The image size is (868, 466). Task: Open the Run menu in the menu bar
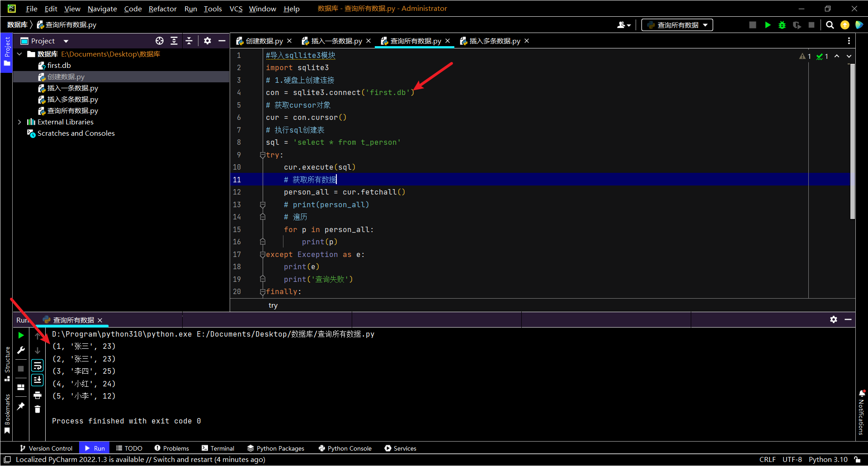click(x=190, y=9)
